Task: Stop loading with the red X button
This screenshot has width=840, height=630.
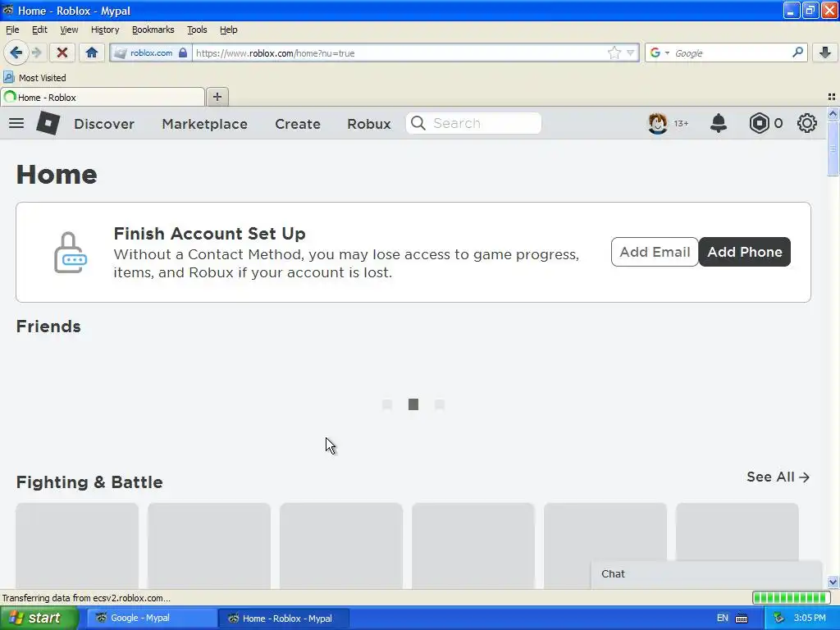Action: (62, 52)
